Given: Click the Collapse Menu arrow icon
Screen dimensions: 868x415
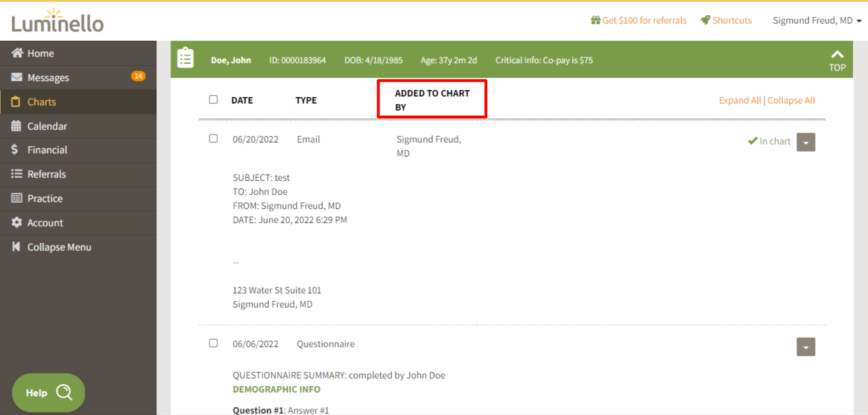Looking at the screenshot, I should pos(17,247).
